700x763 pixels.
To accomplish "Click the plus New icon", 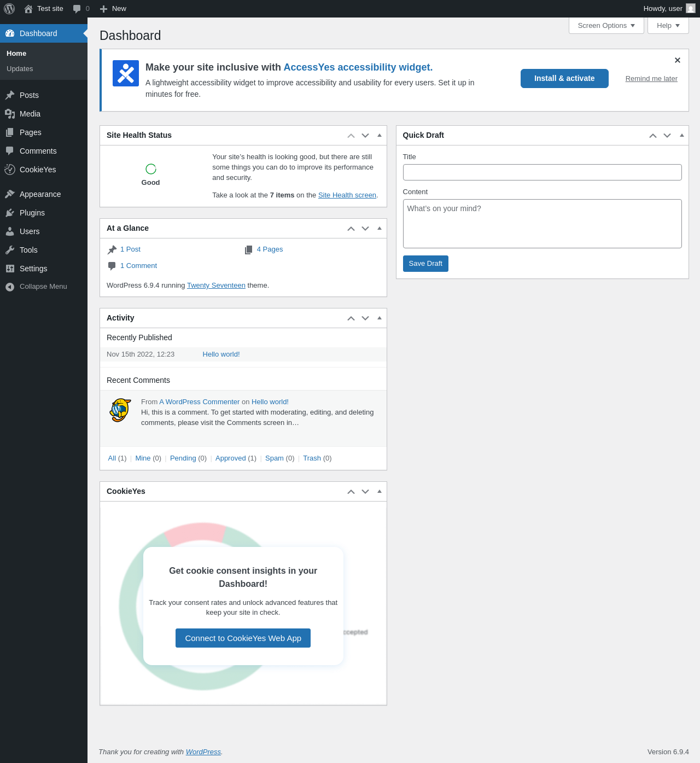I will pos(103,9).
